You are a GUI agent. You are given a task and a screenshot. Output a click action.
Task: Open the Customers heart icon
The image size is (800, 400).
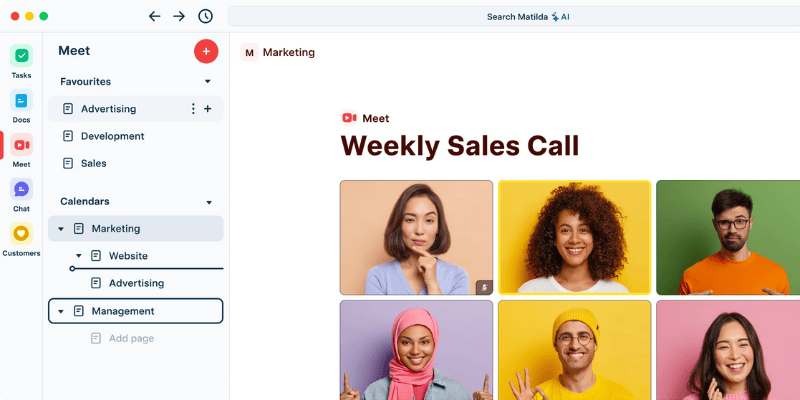pos(21,234)
